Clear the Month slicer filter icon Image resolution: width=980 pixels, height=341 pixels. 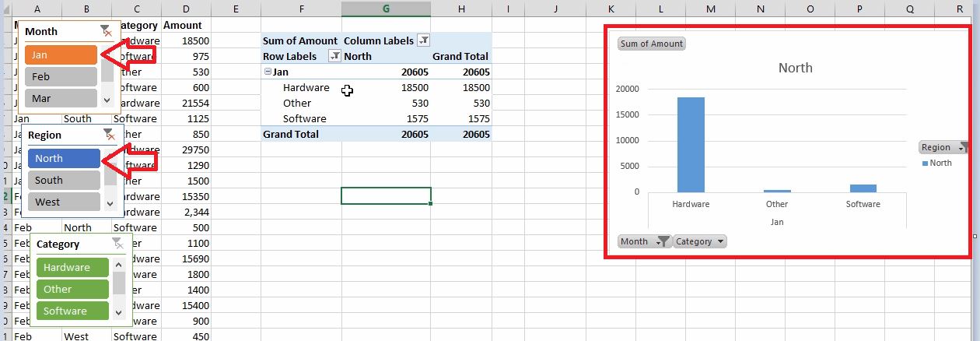[106, 31]
